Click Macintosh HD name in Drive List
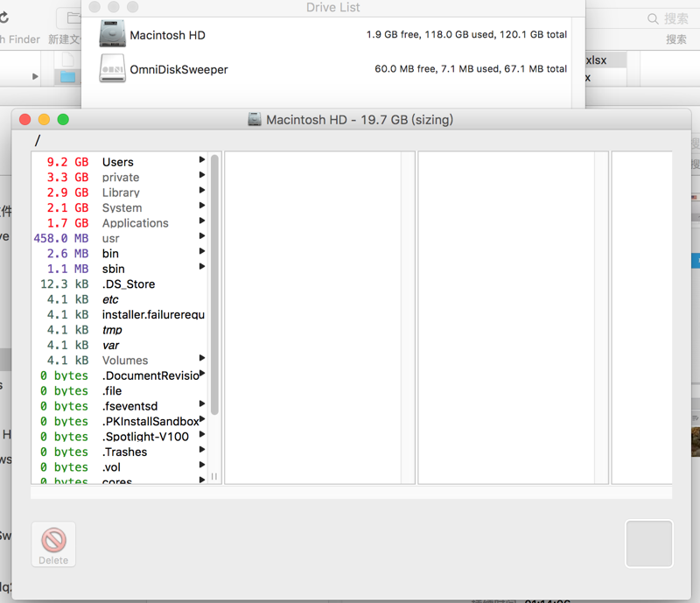Screen dimensions: 700x603 point(167,35)
